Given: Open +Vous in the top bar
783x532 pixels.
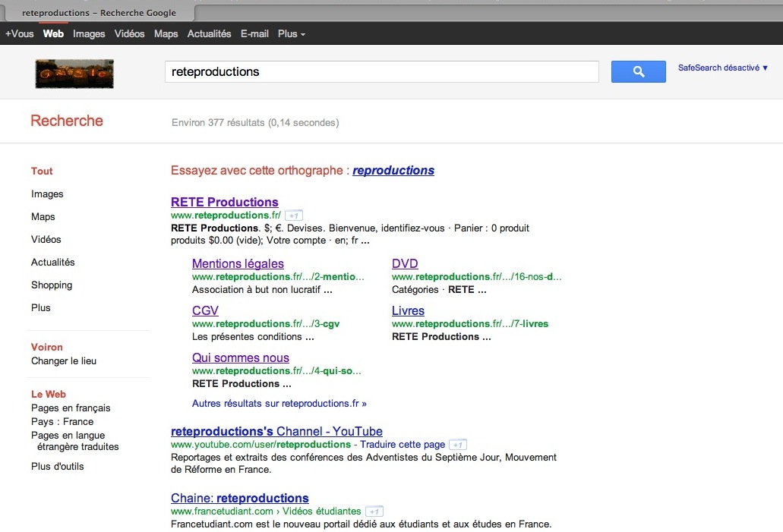Looking at the screenshot, I should coord(20,33).
